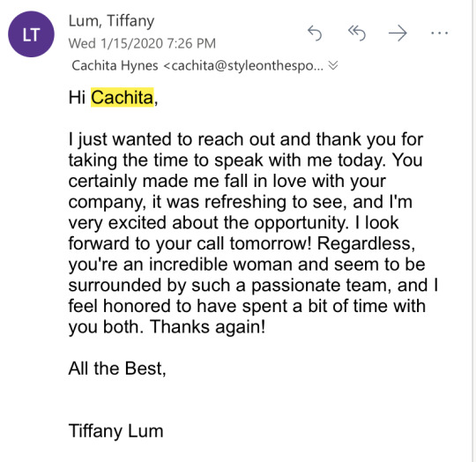Click the Thanks again! text

coord(208,327)
